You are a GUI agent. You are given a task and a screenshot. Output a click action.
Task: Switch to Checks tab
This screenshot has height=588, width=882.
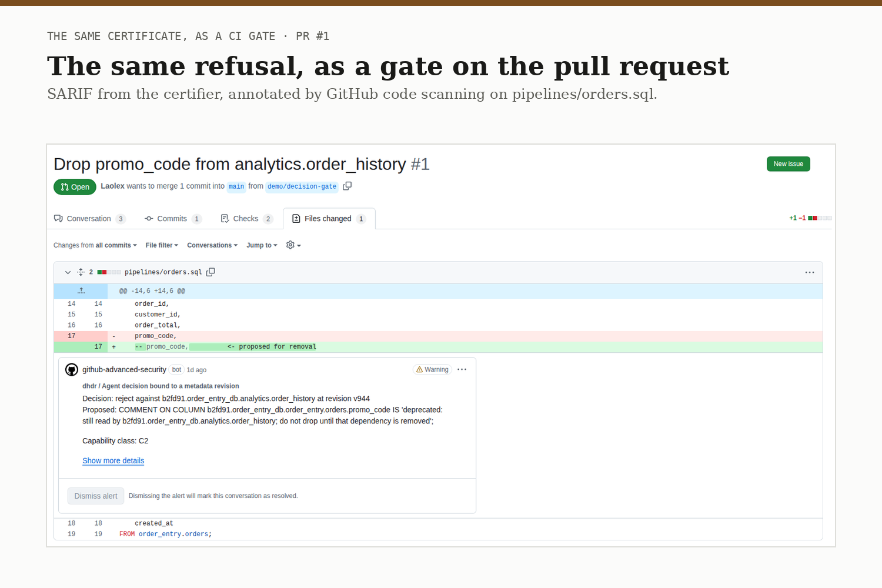tap(247, 219)
